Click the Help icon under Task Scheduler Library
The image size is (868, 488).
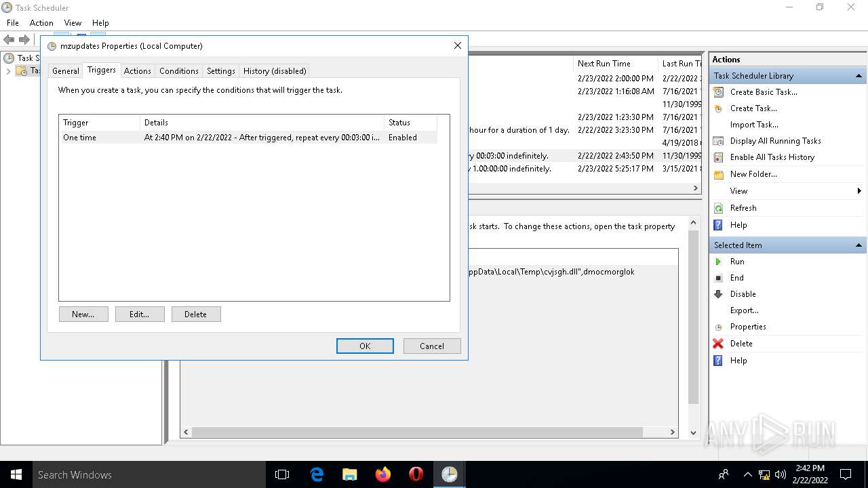[718, 225]
